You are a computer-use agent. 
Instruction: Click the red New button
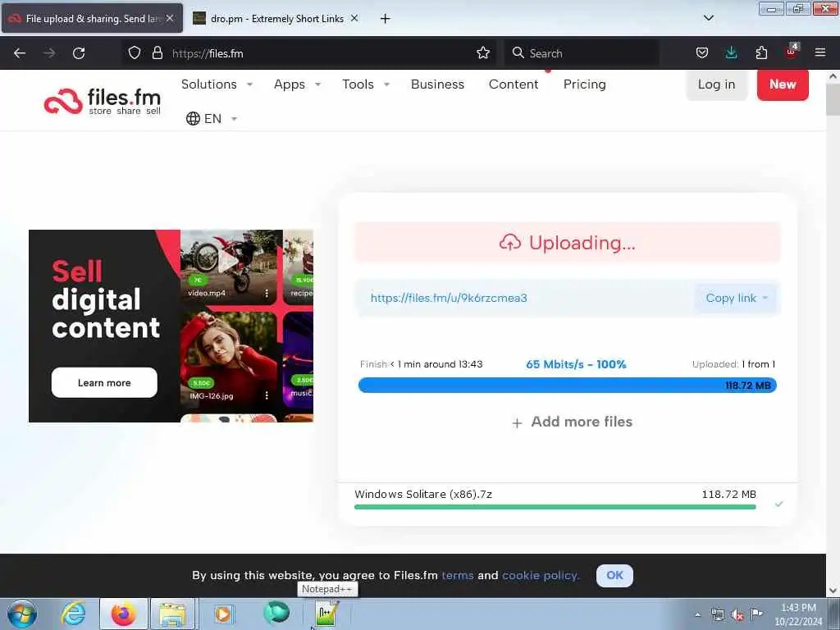783,84
